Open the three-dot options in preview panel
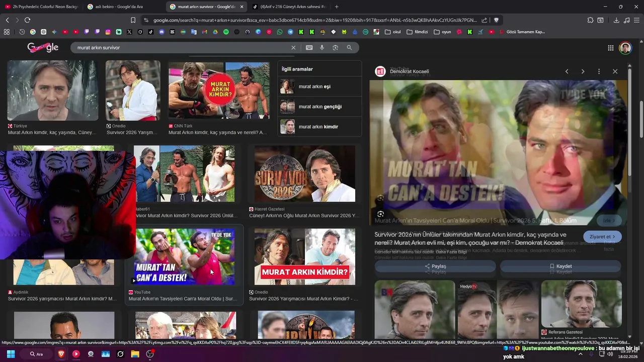The height and width of the screenshot is (362, 644). point(599,71)
